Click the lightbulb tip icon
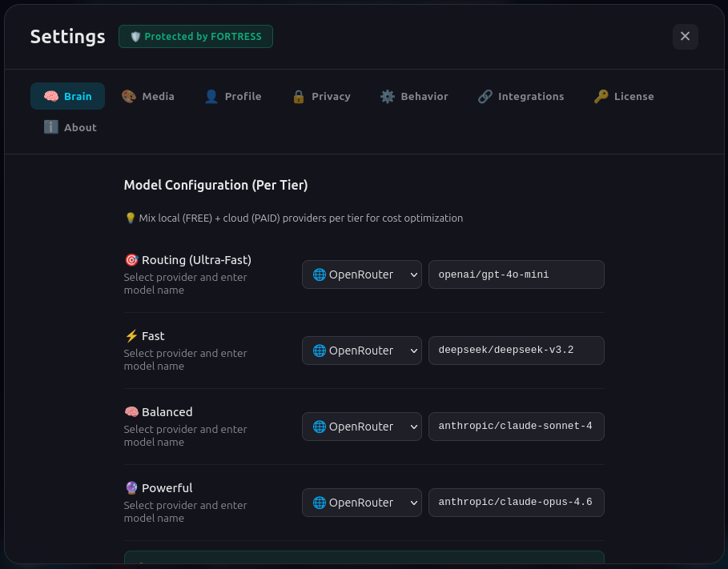 click(131, 218)
